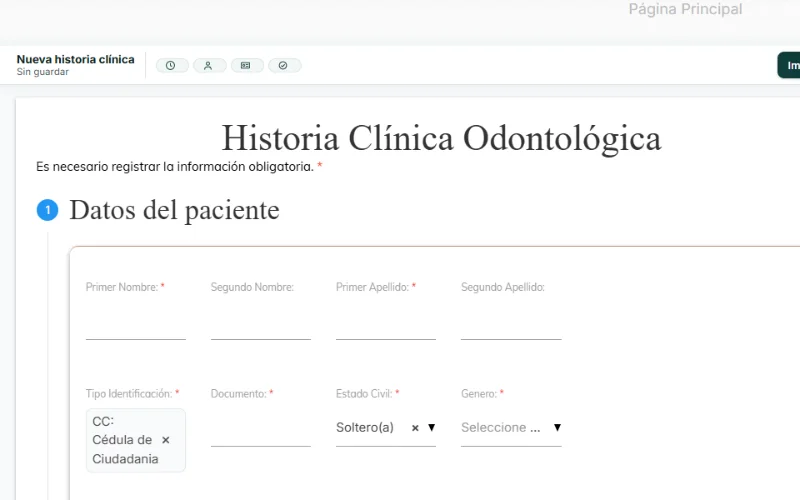This screenshot has height=500, width=800.
Task: Click the 'Tipo Identificación:' label
Action: click(129, 394)
